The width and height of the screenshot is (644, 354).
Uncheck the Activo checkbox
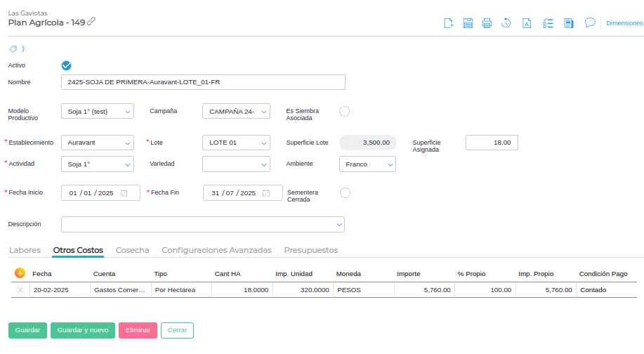[x=67, y=65]
